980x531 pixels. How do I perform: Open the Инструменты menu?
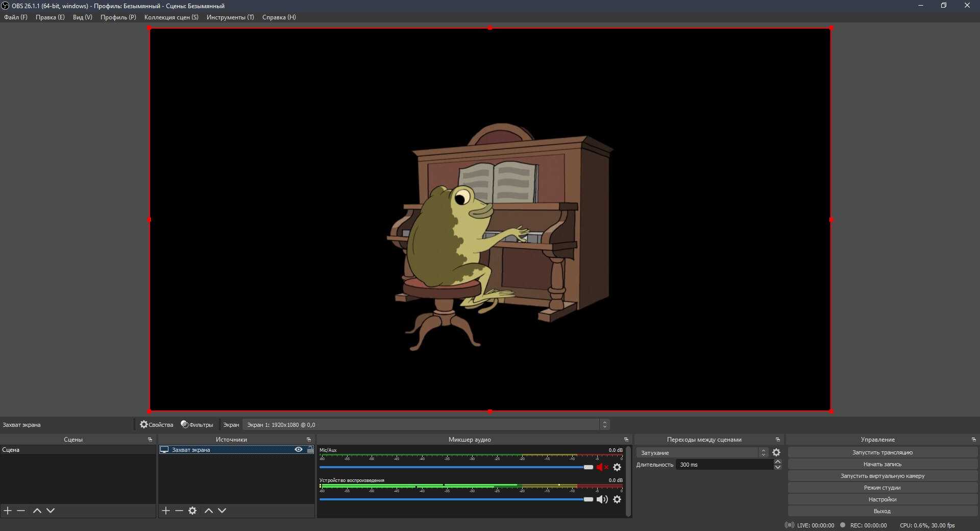point(230,17)
